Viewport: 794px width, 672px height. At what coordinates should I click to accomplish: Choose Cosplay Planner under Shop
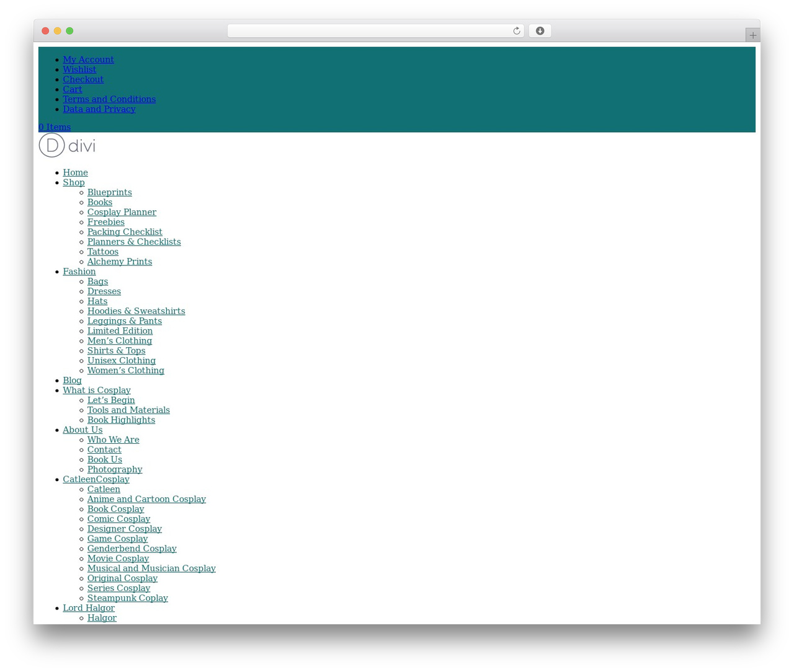[122, 212]
